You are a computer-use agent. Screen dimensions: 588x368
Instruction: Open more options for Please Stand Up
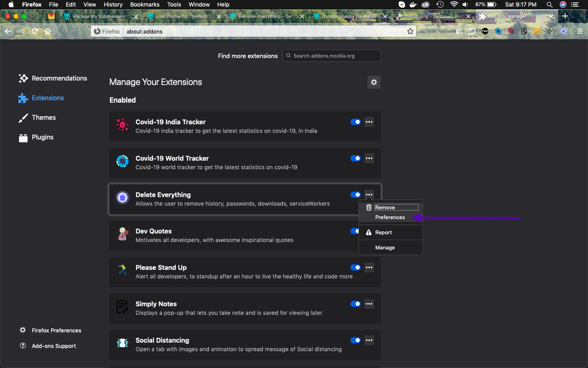(369, 267)
